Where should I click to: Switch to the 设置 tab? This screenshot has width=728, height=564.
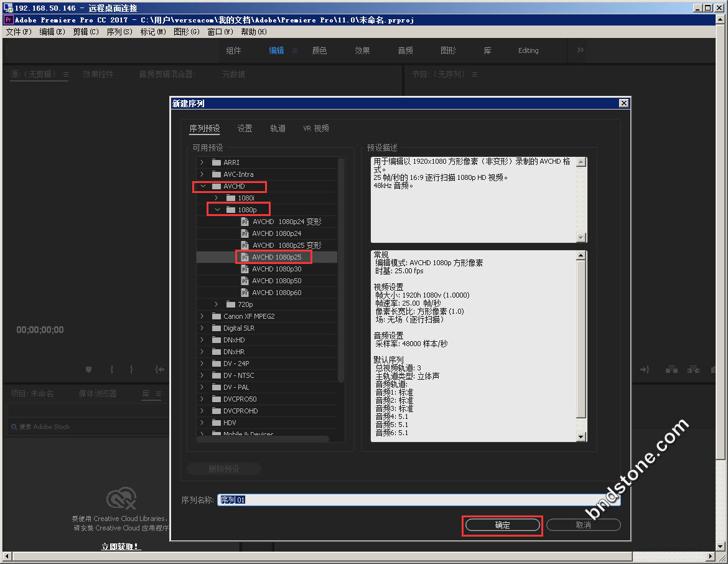(x=245, y=129)
